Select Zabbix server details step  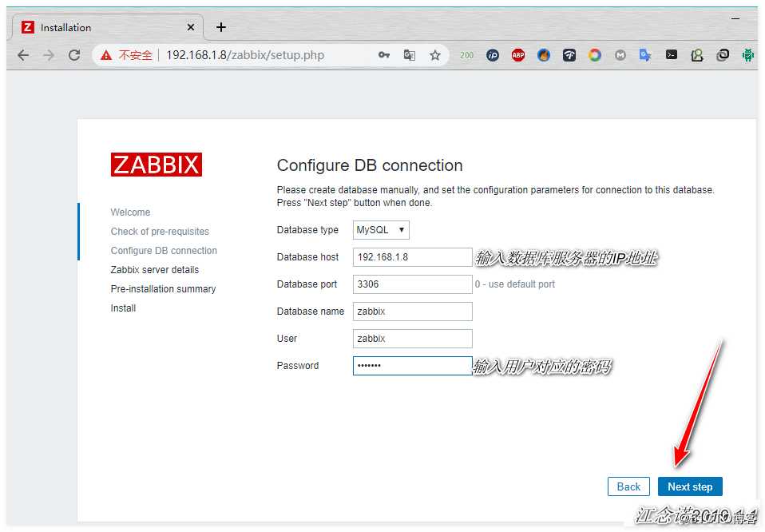click(155, 270)
